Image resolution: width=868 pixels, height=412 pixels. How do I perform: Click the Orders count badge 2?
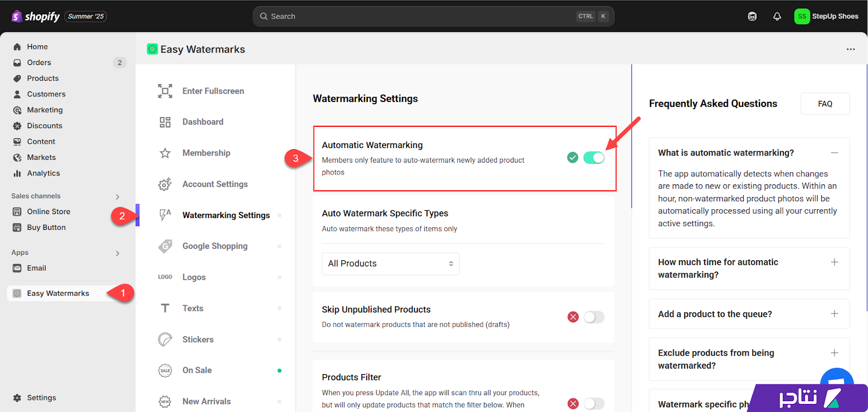tap(120, 62)
